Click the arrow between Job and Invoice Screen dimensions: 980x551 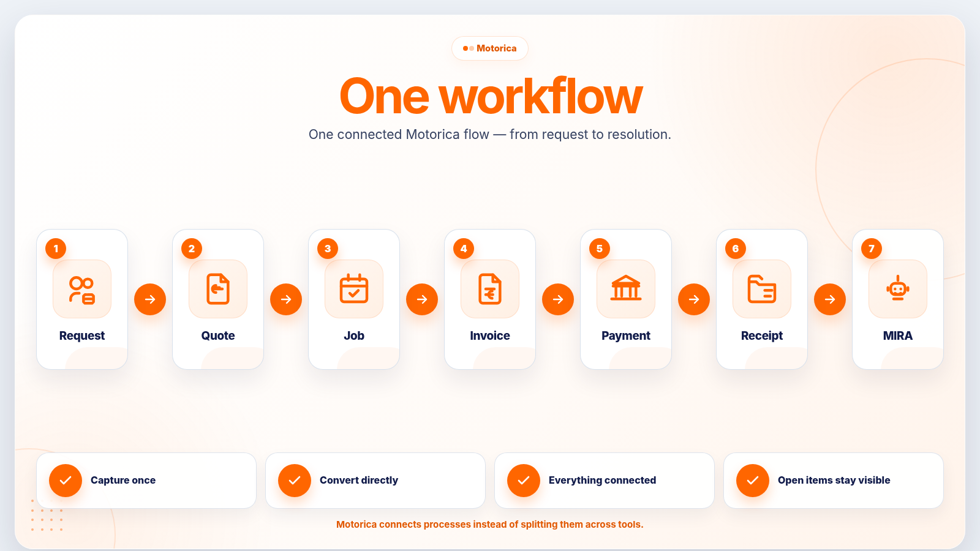[422, 299]
